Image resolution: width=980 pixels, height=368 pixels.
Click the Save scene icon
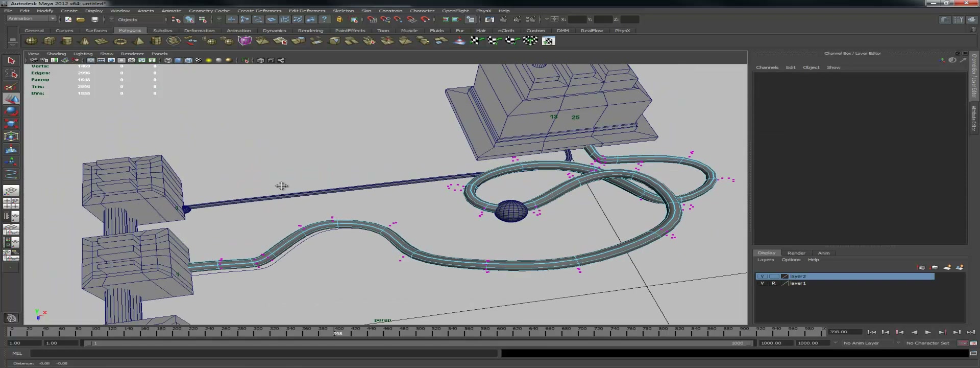tap(94, 19)
